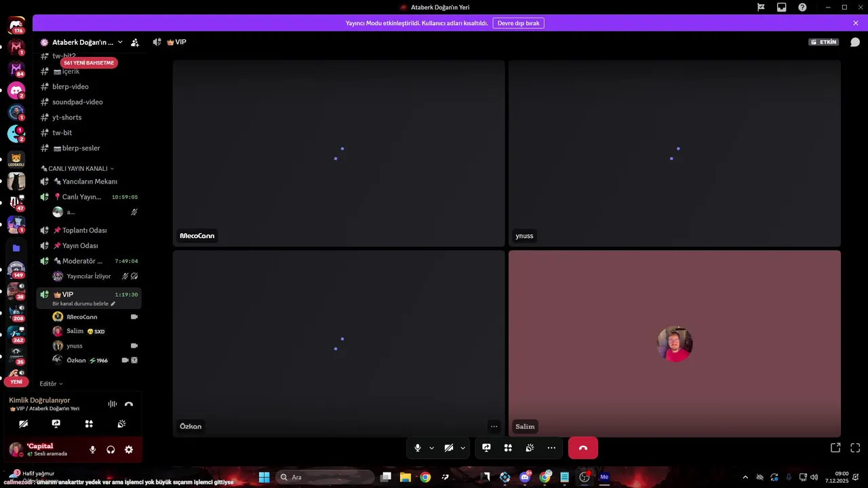Select Yayıncılar İzliyor in Moderatör channel
Screen dimensions: 868x488
(x=95, y=276)
